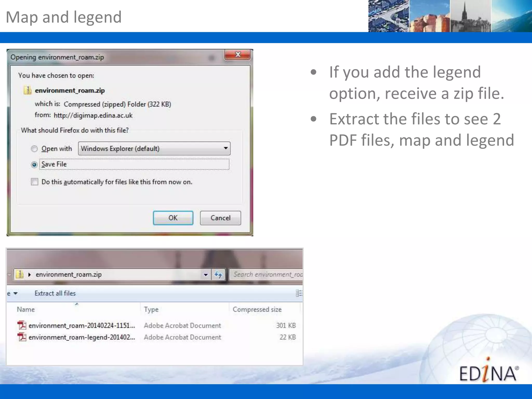Screen dimensions: 532x399
Task: Click the church spire photo in header
Action: (470, 16)
